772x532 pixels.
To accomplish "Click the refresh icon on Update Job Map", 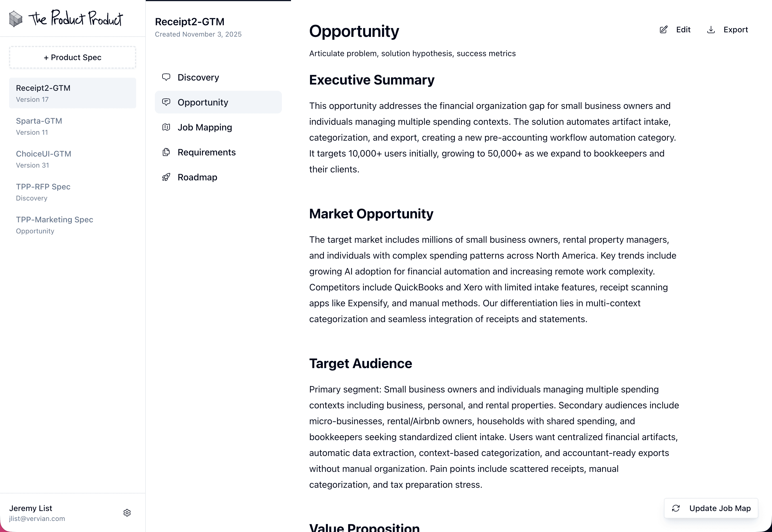I will [676, 508].
